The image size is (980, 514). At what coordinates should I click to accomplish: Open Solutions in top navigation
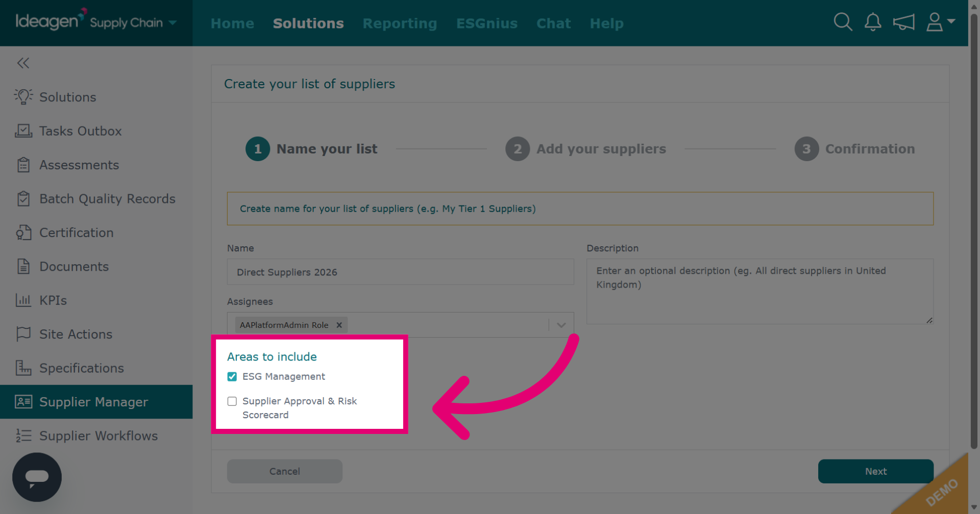[x=308, y=23]
